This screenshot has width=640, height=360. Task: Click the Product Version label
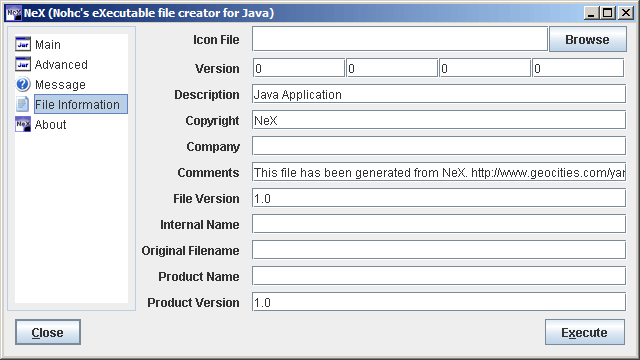[193, 302]
